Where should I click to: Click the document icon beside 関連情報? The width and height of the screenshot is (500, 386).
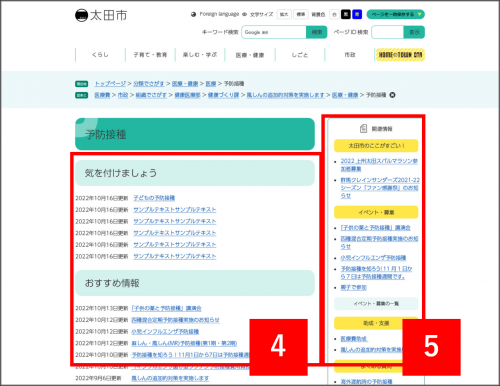363,128
